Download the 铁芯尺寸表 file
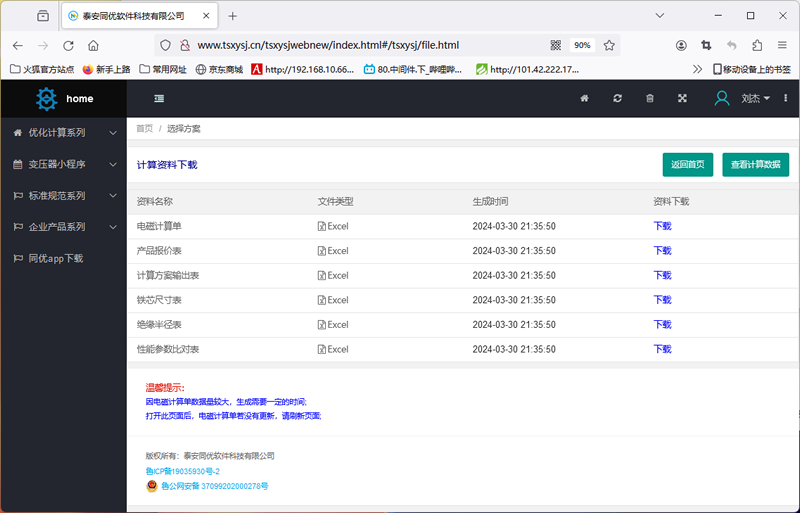 coord(662,300)
